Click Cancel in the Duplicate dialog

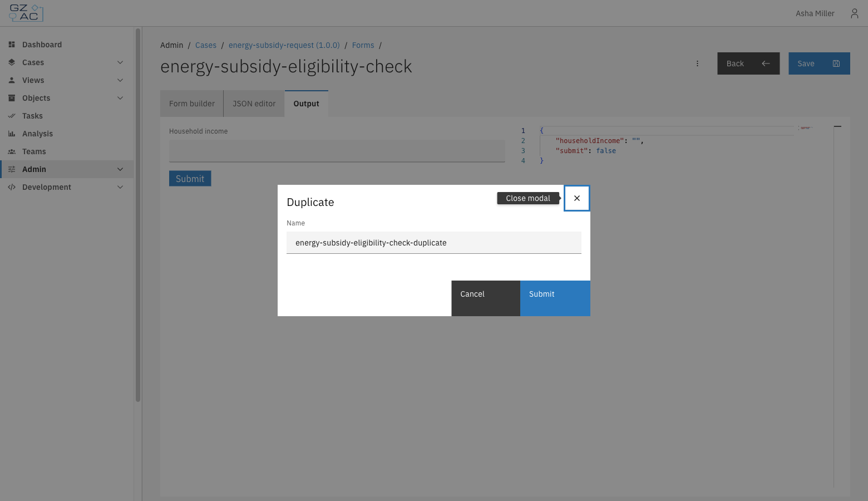point(486,298)
